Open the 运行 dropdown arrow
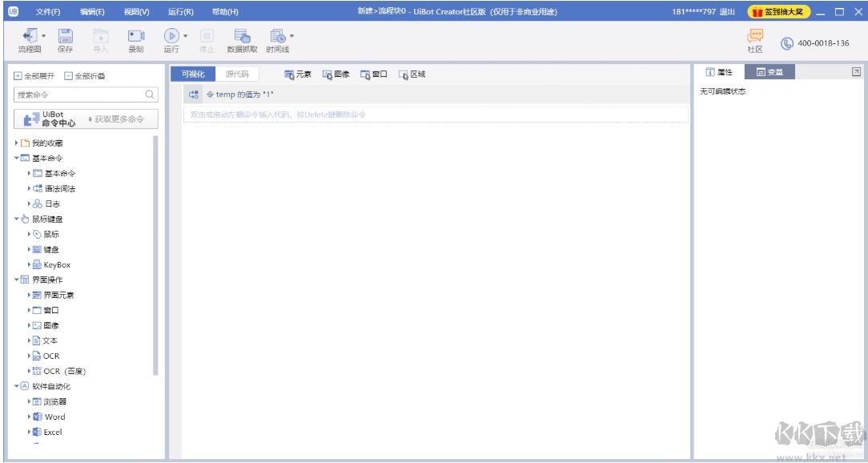This screenshot has width=868, height=463. point(186,36)
